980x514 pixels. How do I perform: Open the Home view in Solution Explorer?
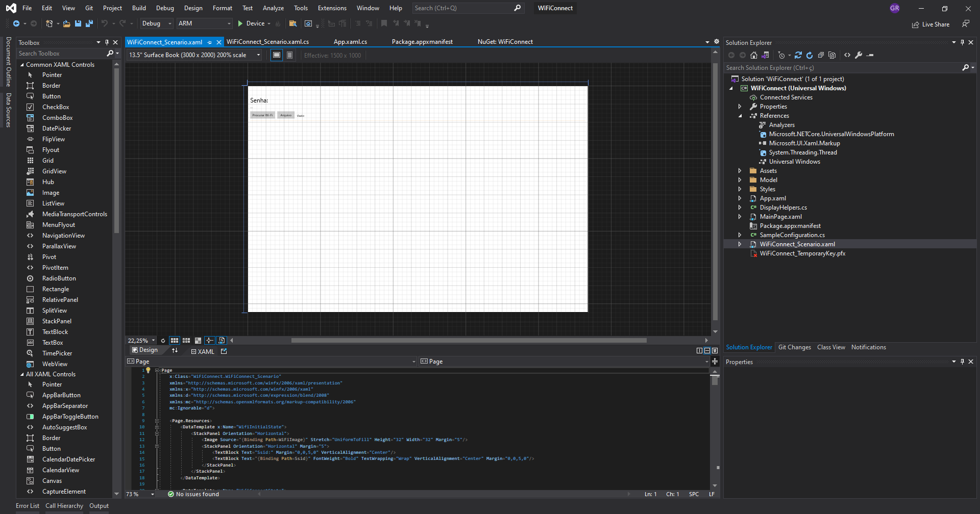754,55
